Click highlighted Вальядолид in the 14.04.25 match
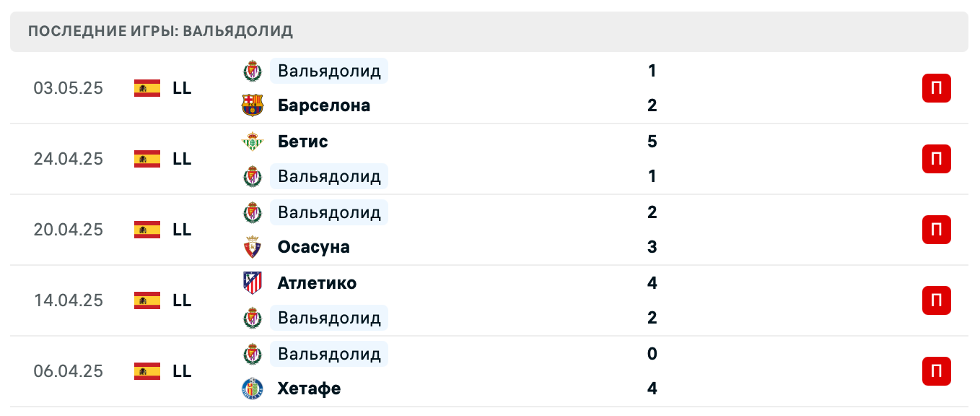 click(329, 318)
